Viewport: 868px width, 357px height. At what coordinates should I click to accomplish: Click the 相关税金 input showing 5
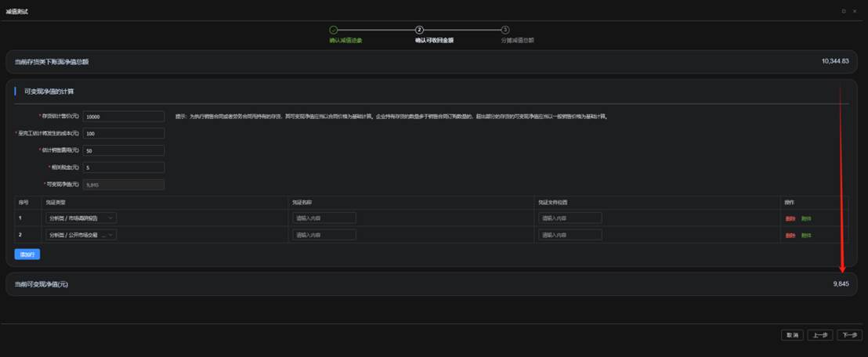[123, 168]
